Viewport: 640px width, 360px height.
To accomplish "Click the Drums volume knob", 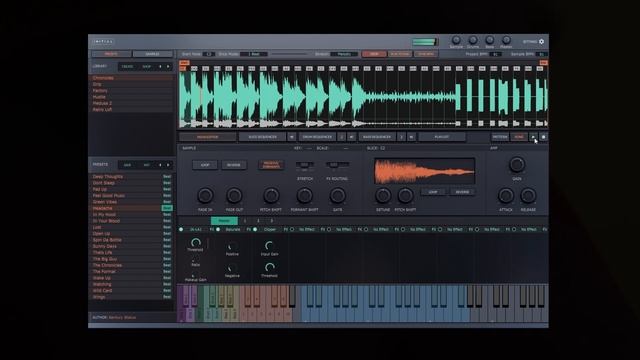I will pos(473,40).
